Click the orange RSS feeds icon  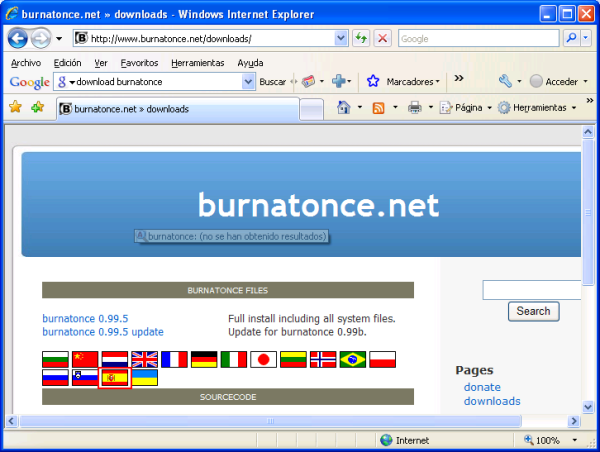tap(379, 107)
